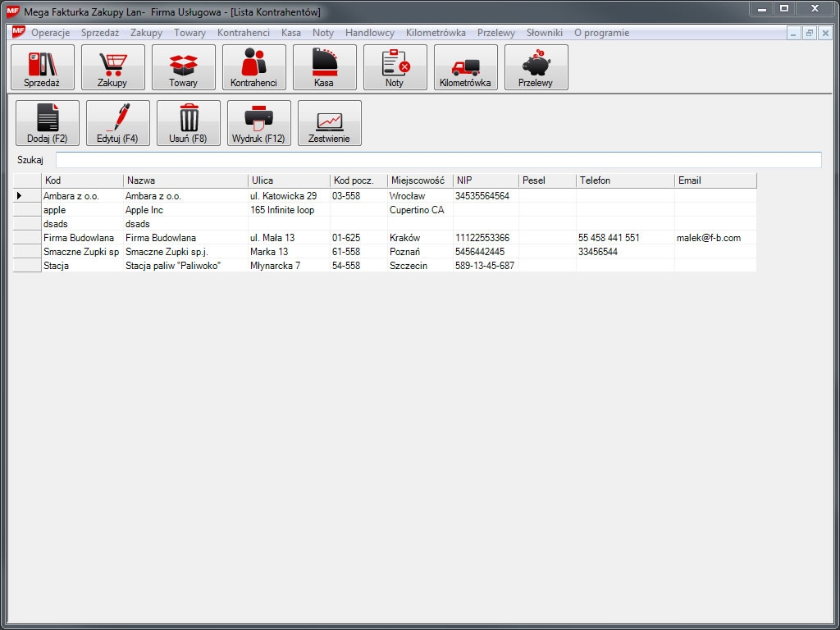Image resolution: width=840 pixels, height=630 pixels.
Task: Open the Operacje menu
Action: tap(50, 33)
